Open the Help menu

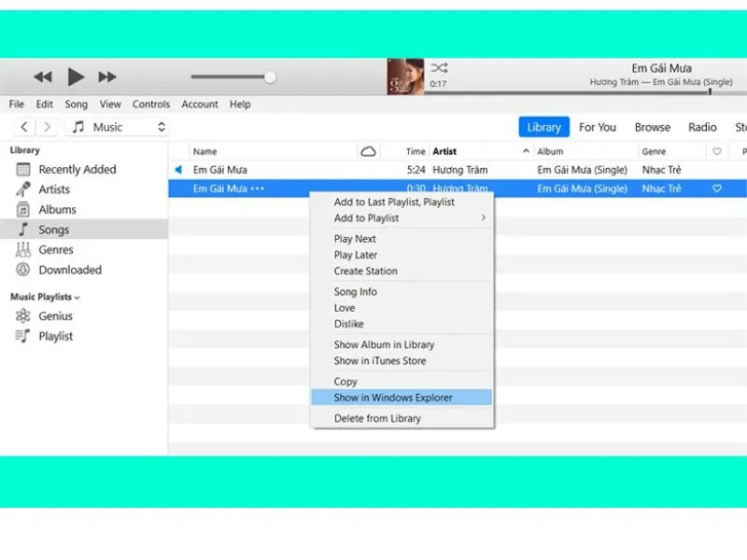[240, 104]
